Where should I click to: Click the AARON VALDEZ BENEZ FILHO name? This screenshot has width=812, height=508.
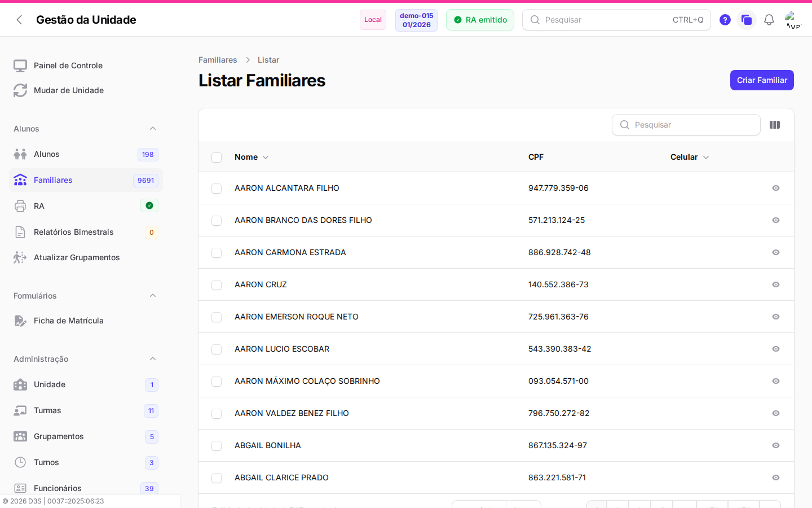(292, 413)
